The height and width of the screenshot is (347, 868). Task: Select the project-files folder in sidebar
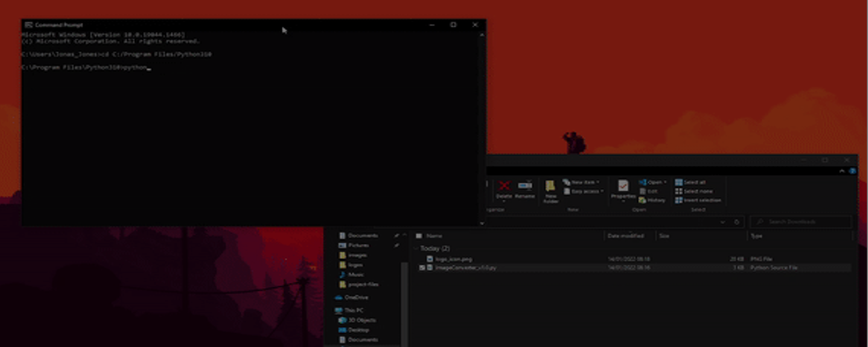[x=363, y=284]
